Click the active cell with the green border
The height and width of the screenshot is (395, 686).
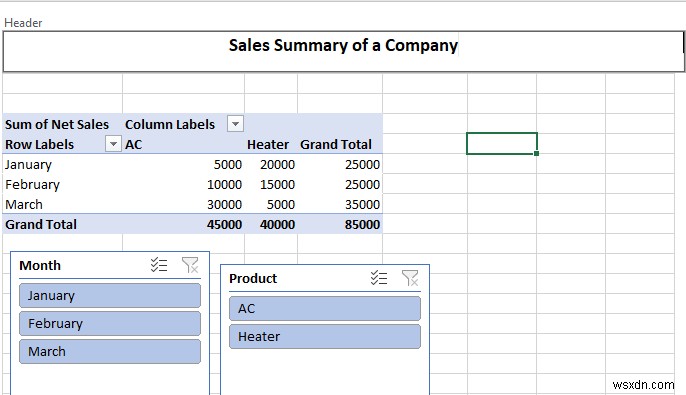(502, 143)
